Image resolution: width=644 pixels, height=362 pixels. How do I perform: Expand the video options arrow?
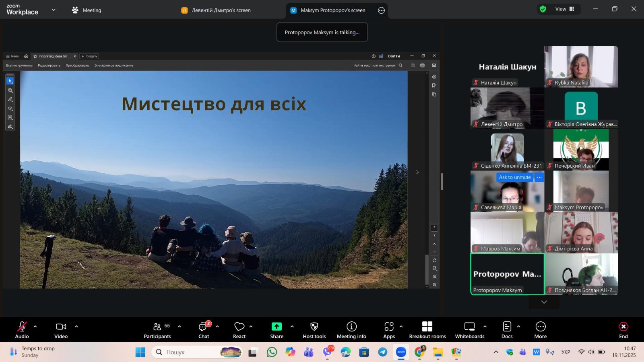[76, 327]
